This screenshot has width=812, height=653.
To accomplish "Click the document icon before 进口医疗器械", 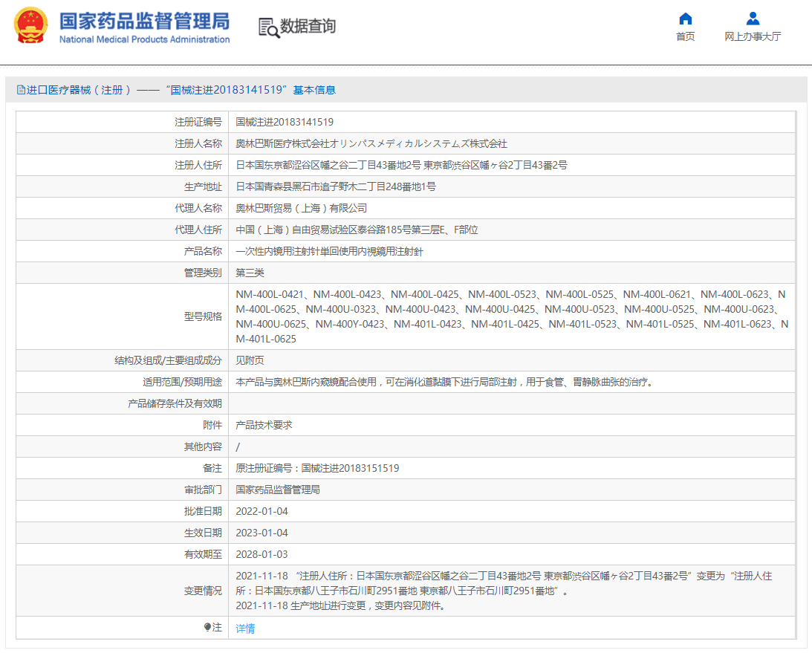I will (21, 90).
